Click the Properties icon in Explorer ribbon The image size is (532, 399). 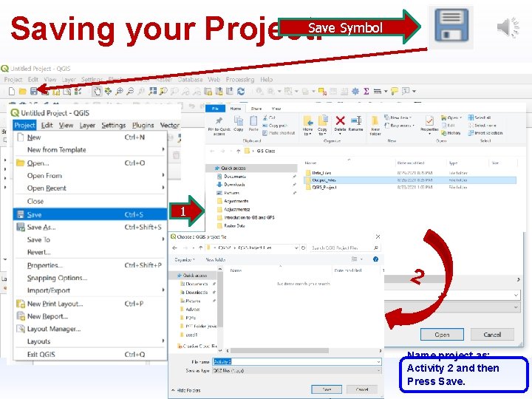pos(429,125)
